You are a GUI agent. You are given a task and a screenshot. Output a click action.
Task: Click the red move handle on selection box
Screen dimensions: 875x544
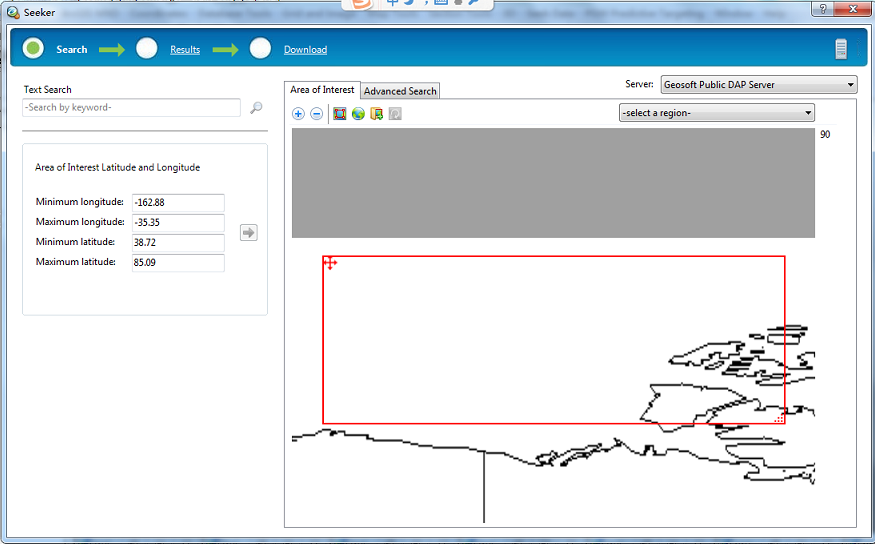click(330, 263)
